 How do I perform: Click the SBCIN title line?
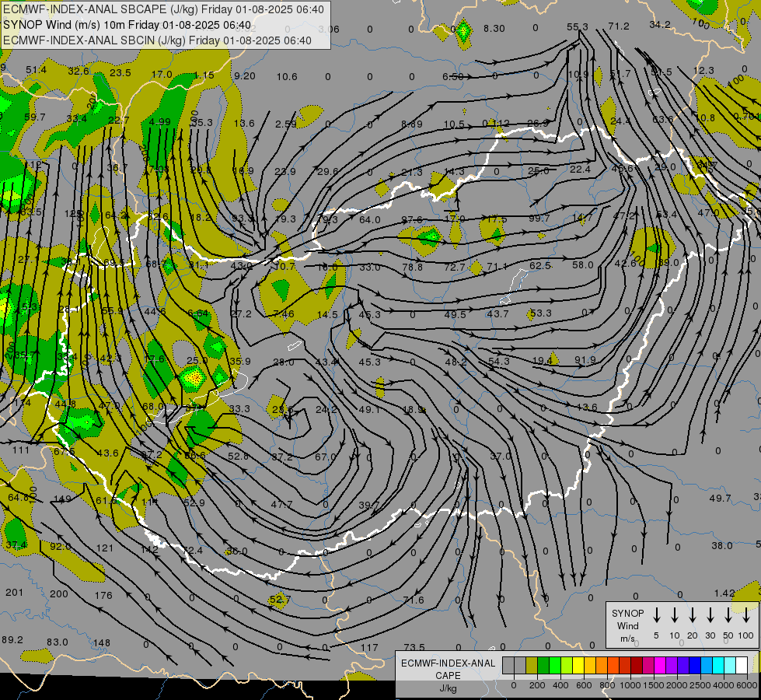(157, 40)
